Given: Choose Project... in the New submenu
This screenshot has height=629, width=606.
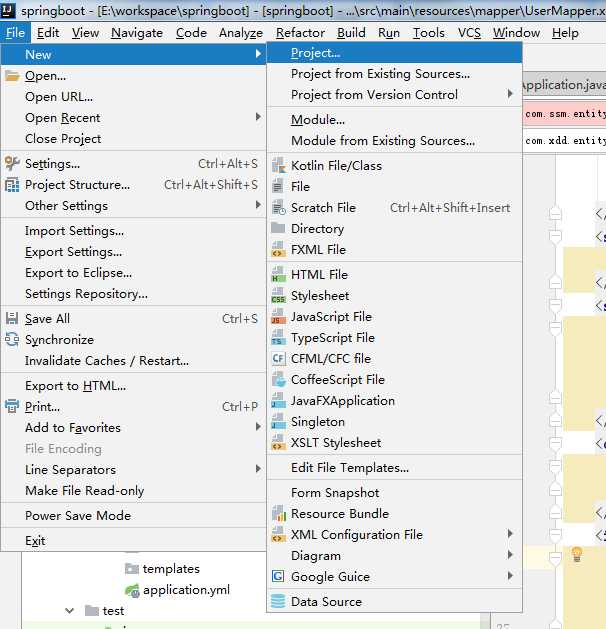Looking at the screenshot, I should tap(394, 53).
